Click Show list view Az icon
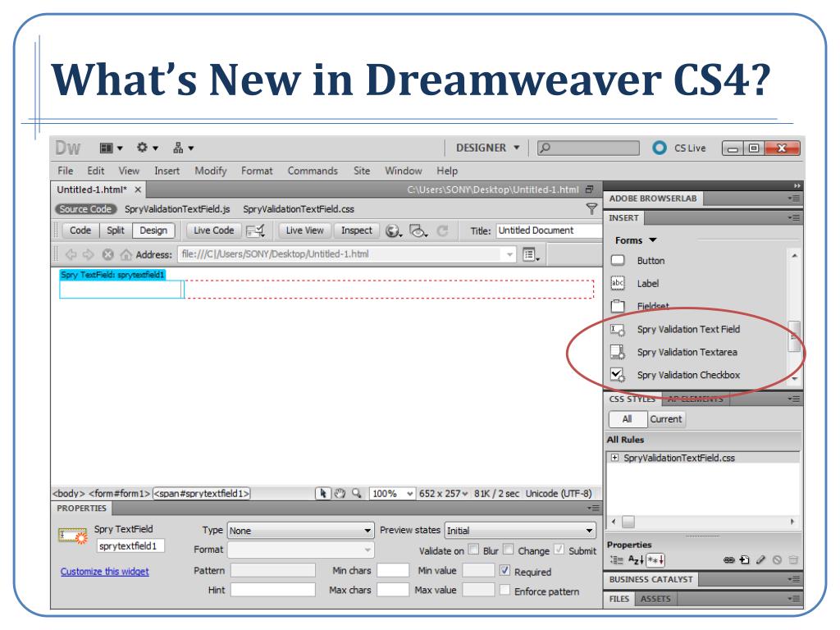Viewport: 840px width, 630px height. (636, 560)
